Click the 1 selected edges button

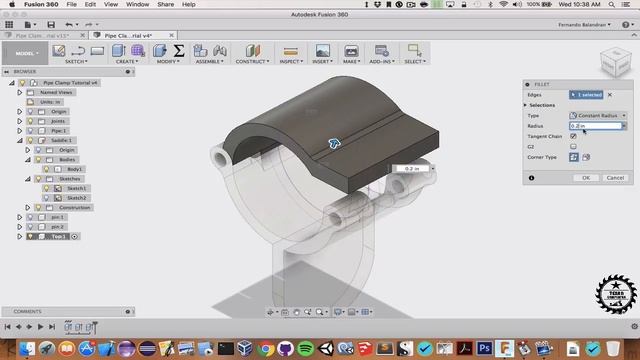[x=586, y=95]
